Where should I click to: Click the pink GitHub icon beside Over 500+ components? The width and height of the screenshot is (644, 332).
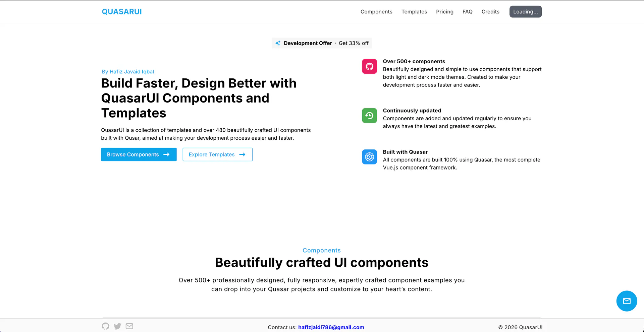[x=369, y=66]
